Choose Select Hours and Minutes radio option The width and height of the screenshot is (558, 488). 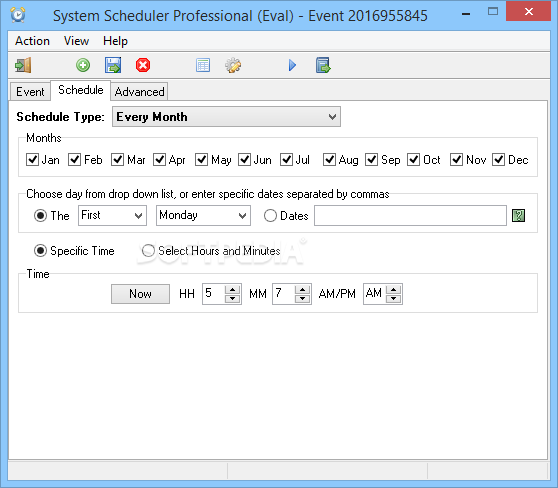148,251
